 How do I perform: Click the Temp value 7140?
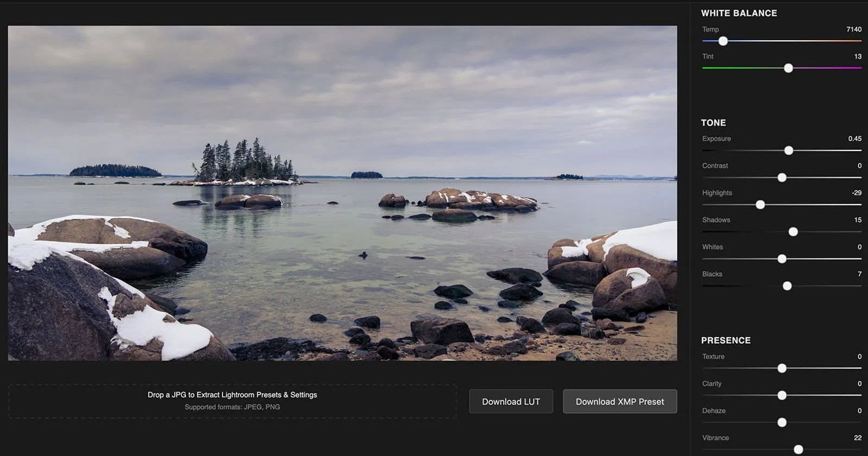[x=854, y=29]
